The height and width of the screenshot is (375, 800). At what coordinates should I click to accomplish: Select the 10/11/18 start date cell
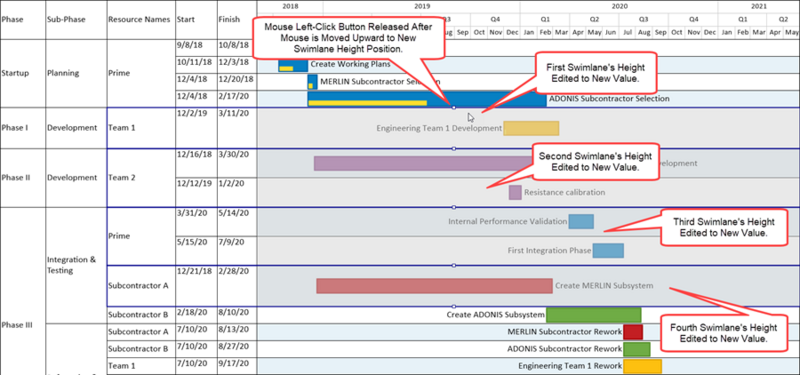(196, 65)
